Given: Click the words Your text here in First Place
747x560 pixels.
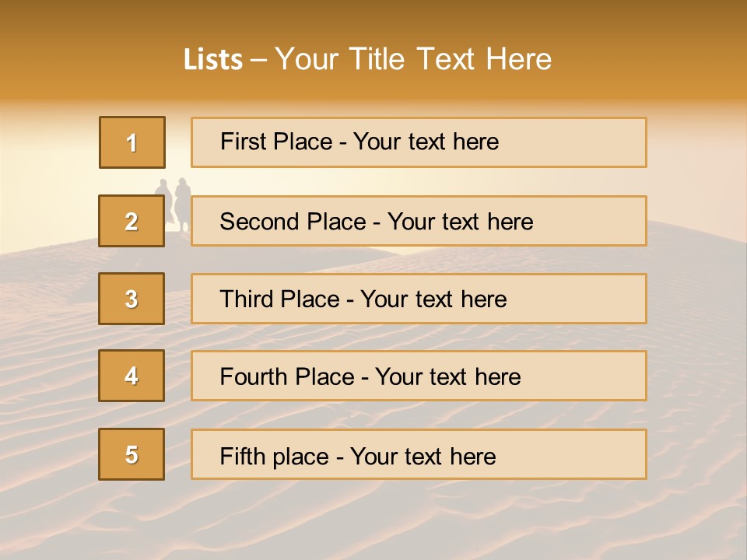Looking at the screenshot, I should pos(426,142).
